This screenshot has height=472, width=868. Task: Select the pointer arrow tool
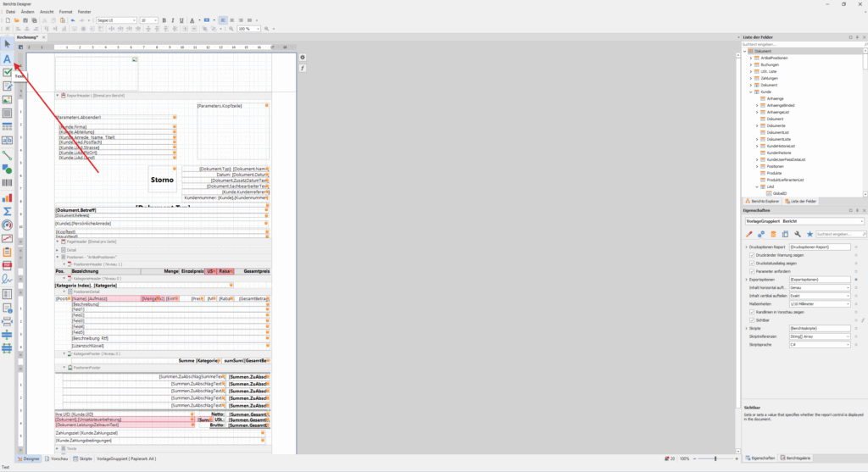click(x=8, y=44)
